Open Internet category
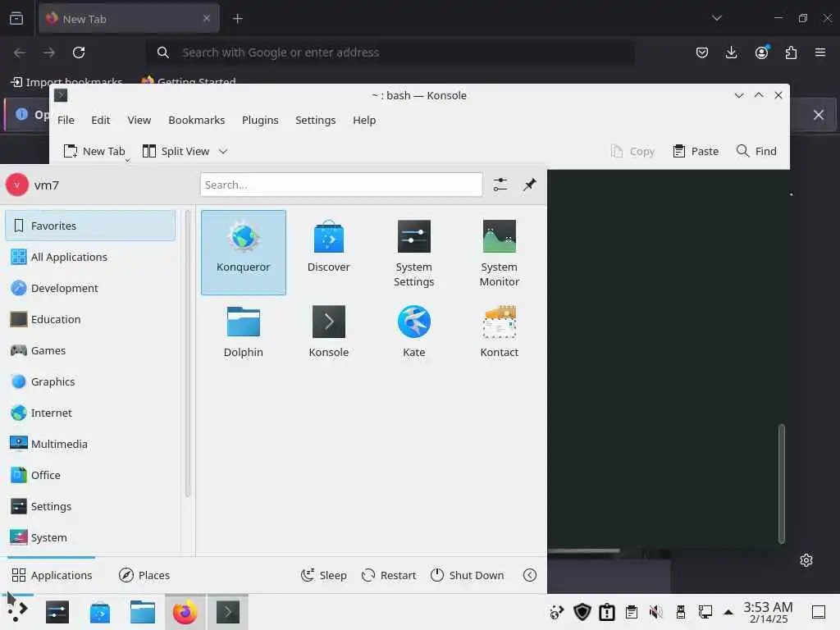The image size is (840, 630). 90,413
